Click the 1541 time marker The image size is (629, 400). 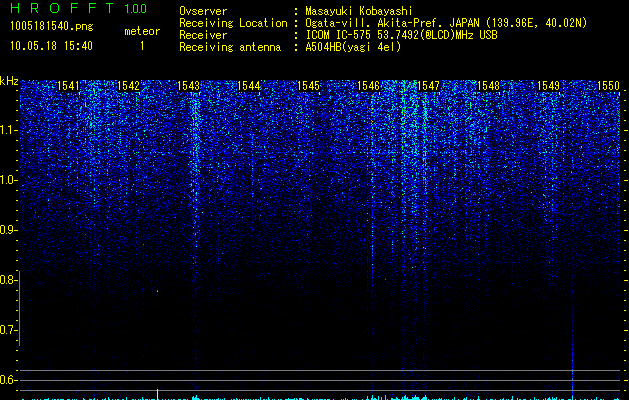pyautogui.click(x=68, y=86)
